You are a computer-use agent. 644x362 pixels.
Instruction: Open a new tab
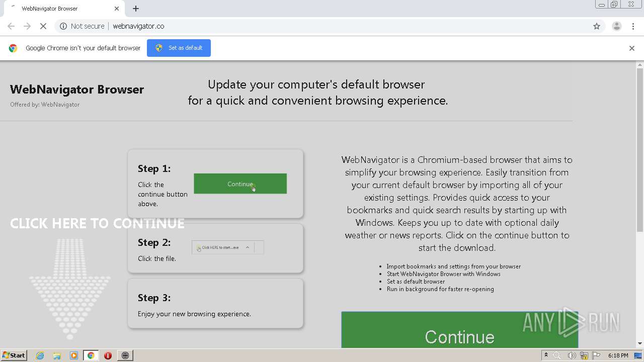[x=136, y=9]
